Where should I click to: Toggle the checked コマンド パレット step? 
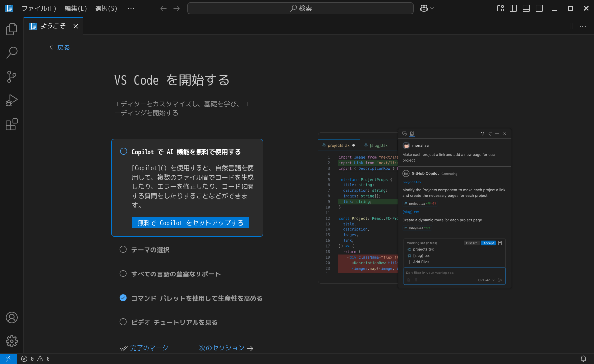click(x=123, y=298)
